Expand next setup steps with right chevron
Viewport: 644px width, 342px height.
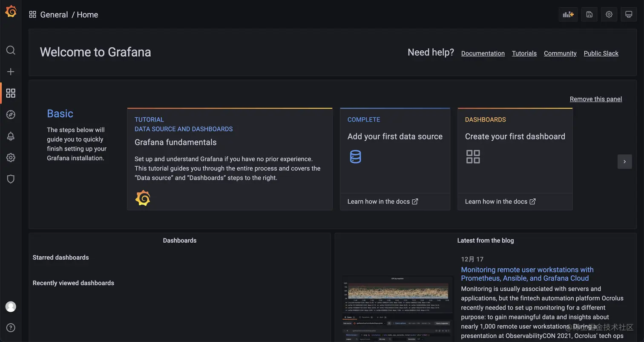[x=625, y=162]
